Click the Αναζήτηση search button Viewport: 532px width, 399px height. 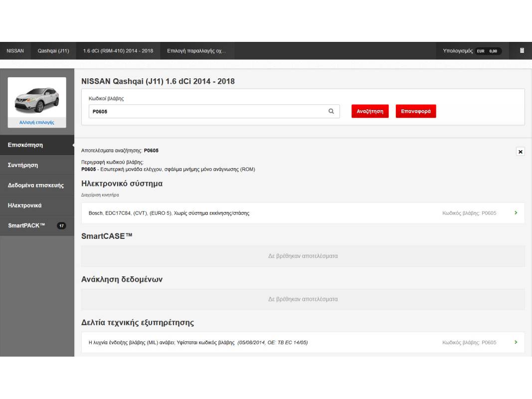click(x=370, y=111)
